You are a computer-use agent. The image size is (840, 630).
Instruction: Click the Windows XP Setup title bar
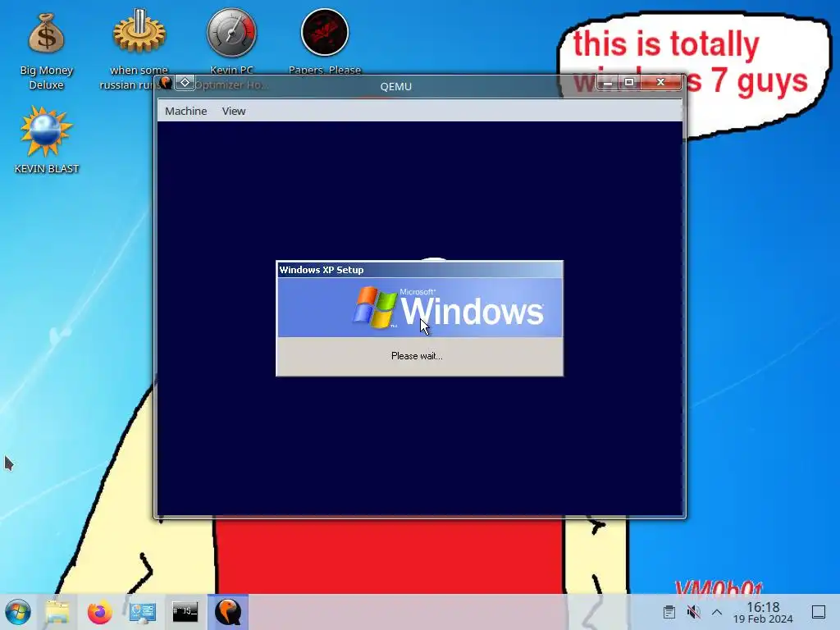pos(419,269)
